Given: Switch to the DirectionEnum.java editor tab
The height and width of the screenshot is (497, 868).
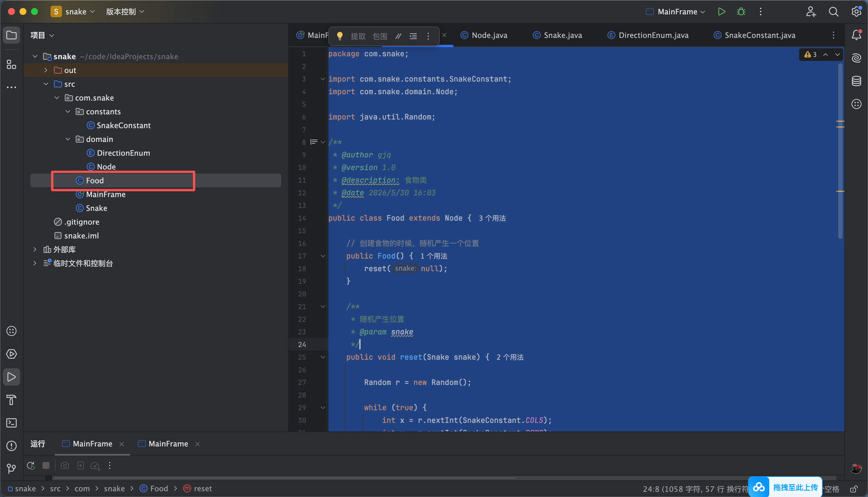Looking at the screenshot, I should pos(648,35).
